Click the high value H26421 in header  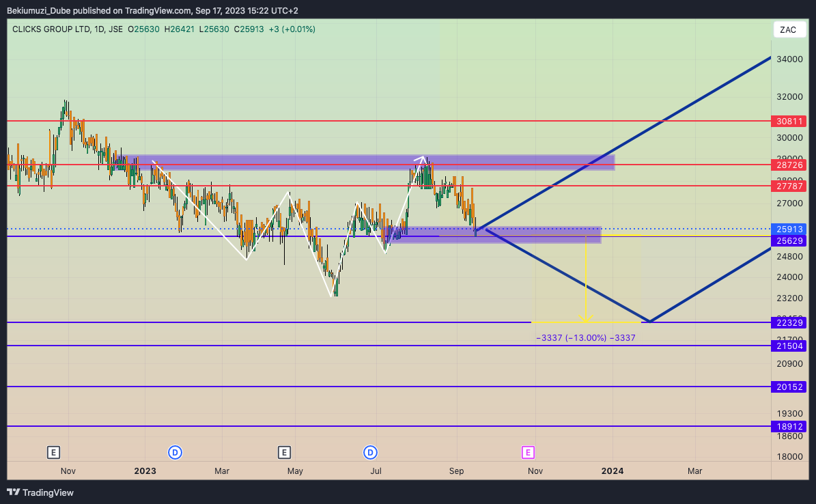[x=179, y=29]
